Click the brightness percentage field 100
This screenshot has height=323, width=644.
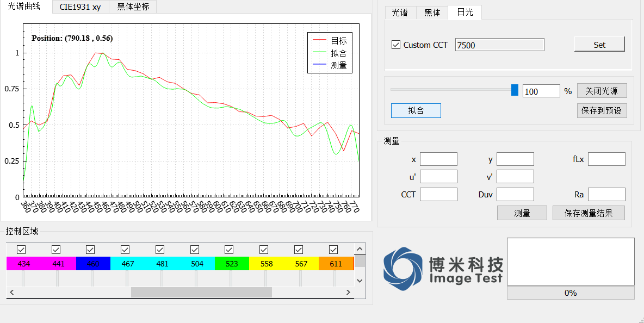coord(541,91)
